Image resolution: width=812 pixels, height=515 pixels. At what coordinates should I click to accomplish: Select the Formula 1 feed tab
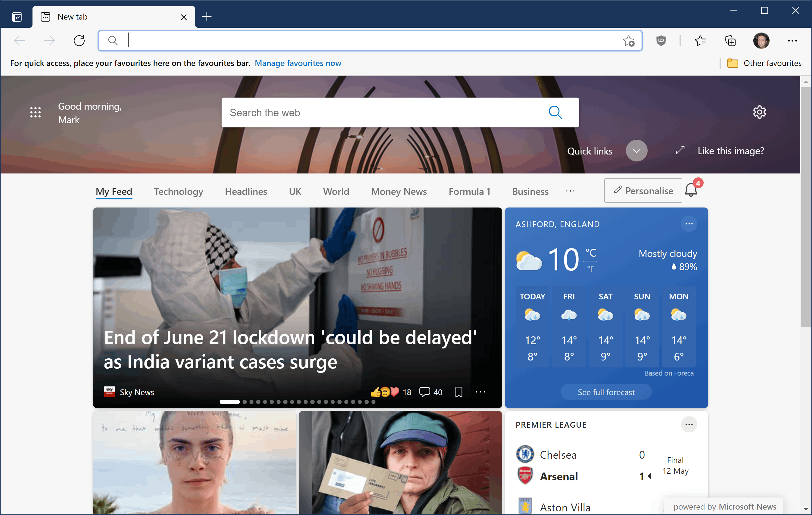469,192
